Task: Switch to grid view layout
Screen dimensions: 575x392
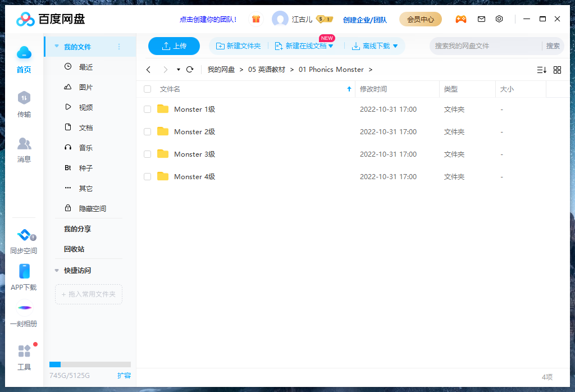Action: click(557, 70)
